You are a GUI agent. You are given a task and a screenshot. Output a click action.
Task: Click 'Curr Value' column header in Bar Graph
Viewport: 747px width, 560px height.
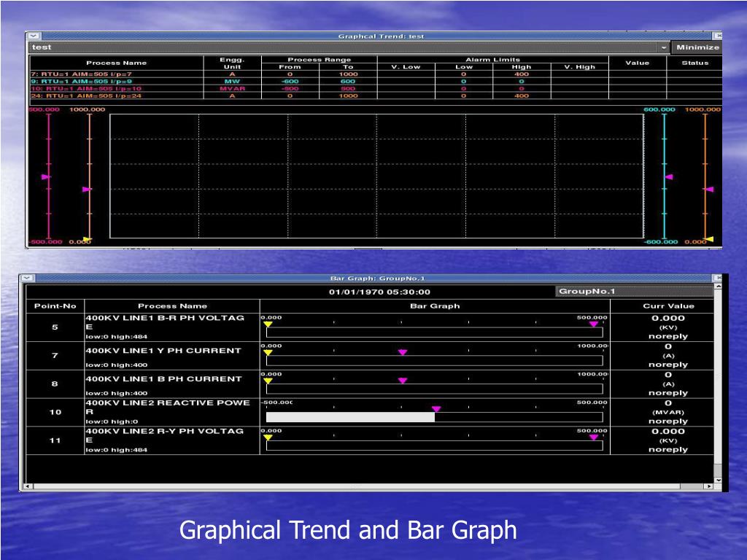[668, 306]
